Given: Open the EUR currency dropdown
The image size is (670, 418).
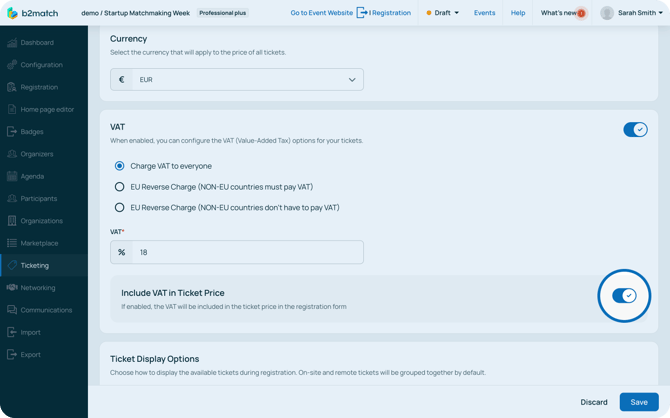Looking at the screenshot, I should click(x=237, y=80).
